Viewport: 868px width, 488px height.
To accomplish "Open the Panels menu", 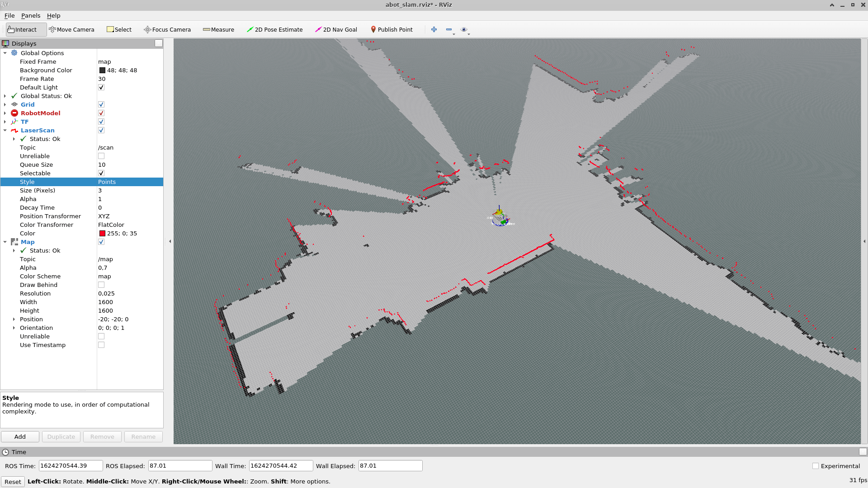I will click(30, 15).
